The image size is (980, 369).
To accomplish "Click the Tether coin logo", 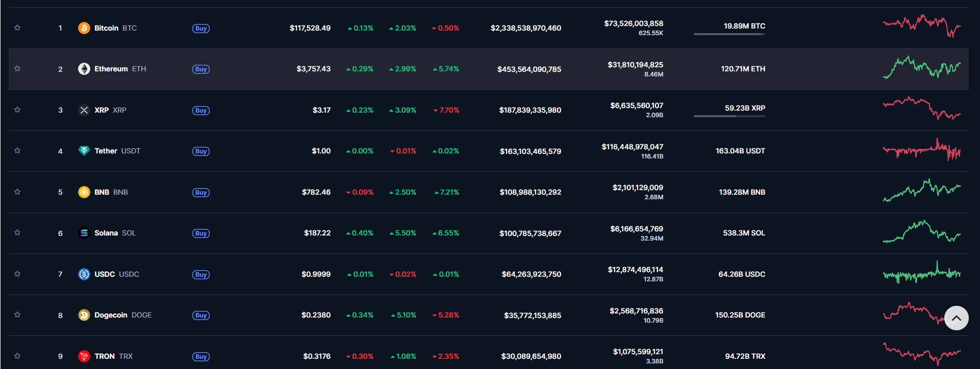I will point(84,151).
